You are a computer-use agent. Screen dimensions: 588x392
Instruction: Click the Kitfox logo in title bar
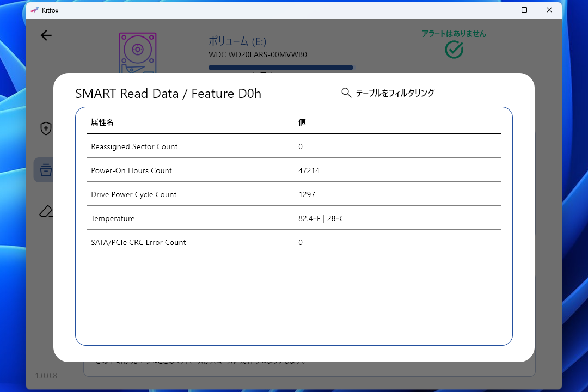click(x=34, y=10)
